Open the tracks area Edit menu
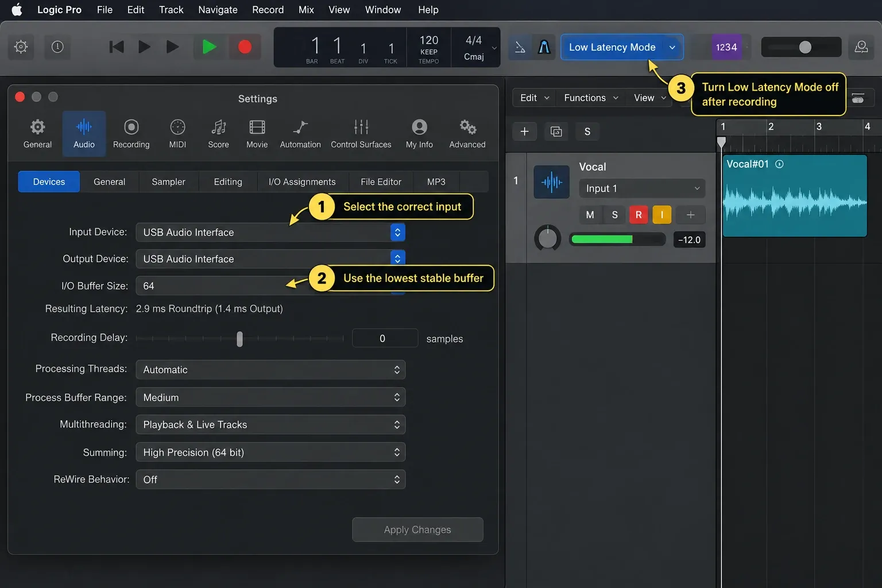 coord(535,98)
